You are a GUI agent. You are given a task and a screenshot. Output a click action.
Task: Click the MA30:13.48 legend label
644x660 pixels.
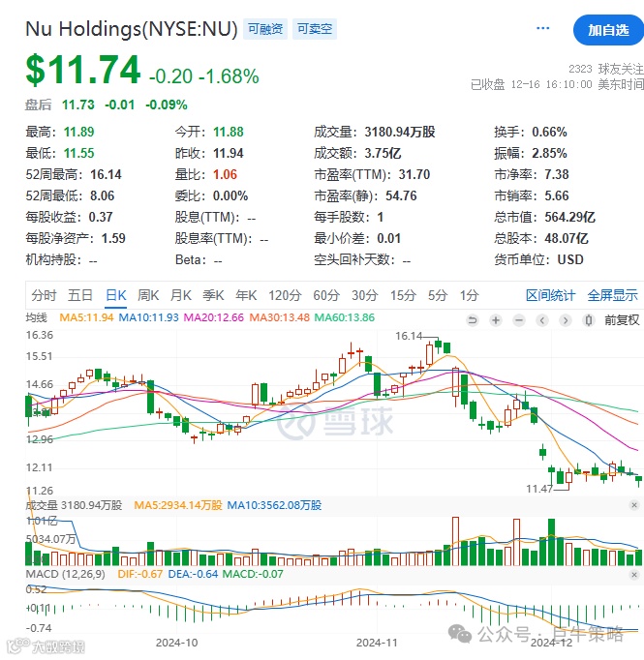click(279, 317)
